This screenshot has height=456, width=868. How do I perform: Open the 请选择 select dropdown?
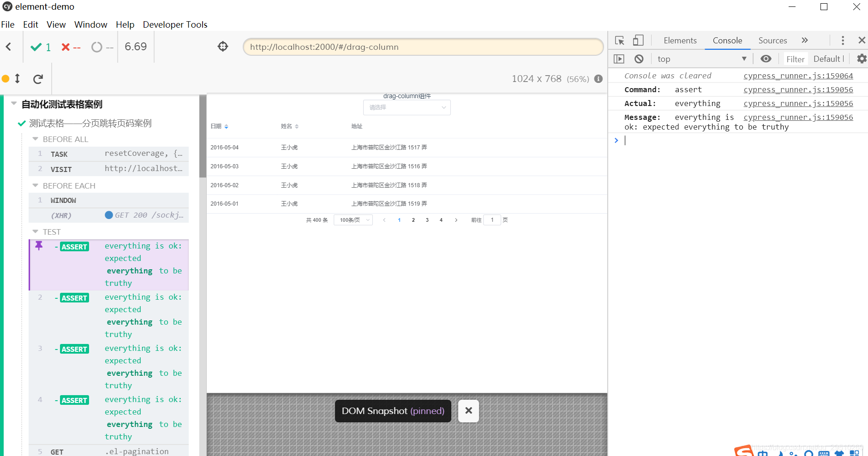[407, 107]
